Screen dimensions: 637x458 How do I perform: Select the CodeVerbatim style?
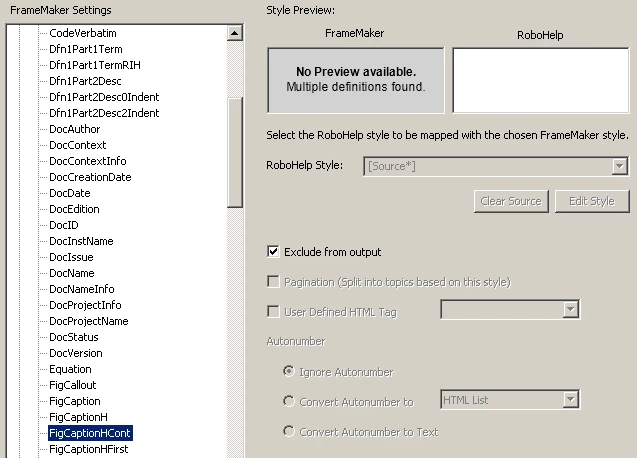click(x=83, y=33)
